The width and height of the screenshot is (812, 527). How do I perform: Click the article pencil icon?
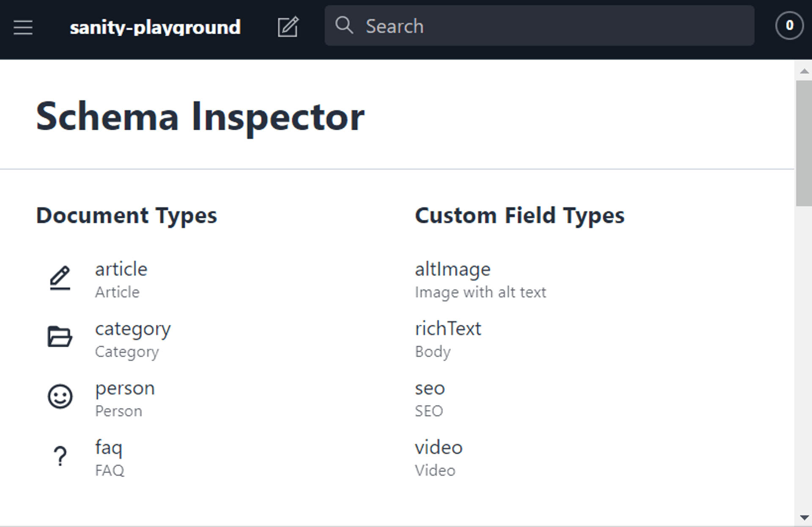(60, 278)
